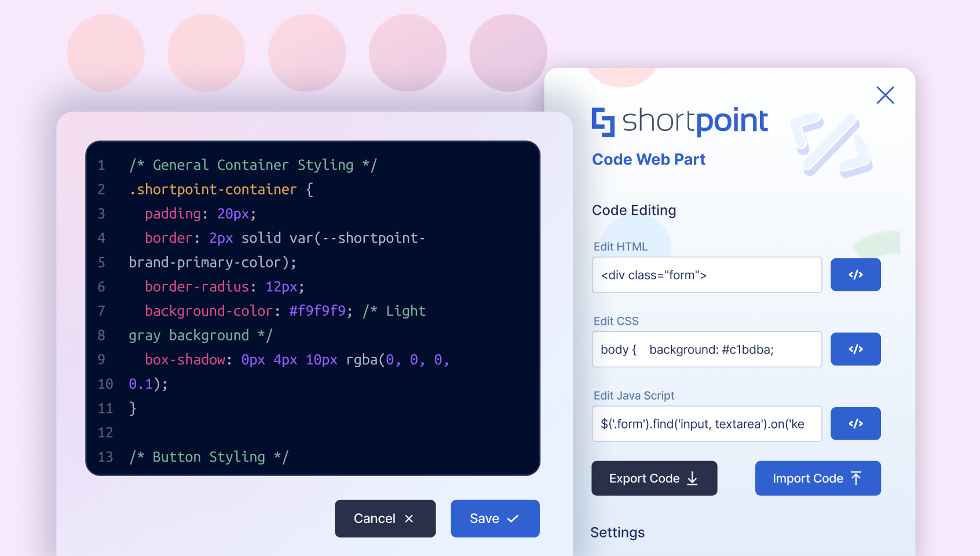Open the CSS code editor button
980x556 pixels.
pyautogui.click(x=855, y=349)
